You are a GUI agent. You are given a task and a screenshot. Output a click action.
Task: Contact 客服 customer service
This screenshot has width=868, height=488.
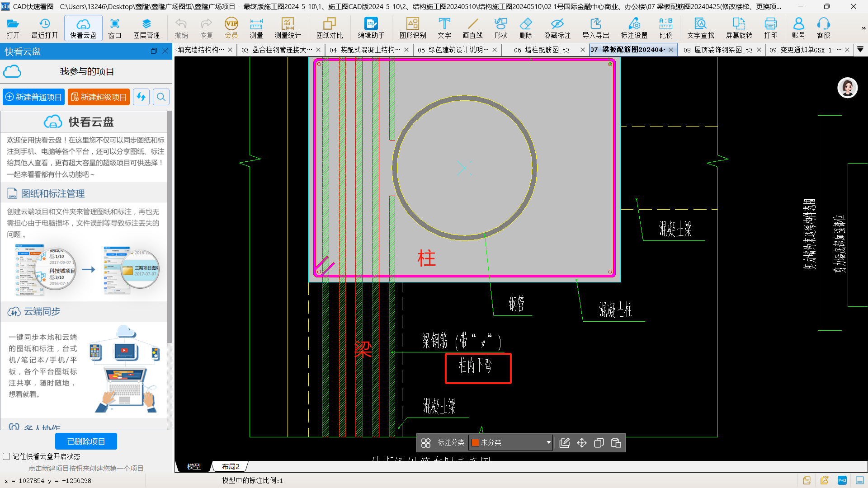824,28
